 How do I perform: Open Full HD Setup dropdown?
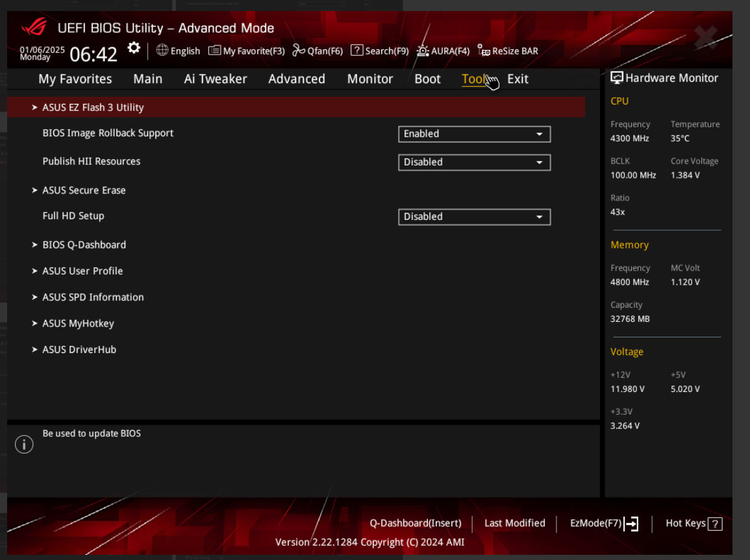click(474, 217)
